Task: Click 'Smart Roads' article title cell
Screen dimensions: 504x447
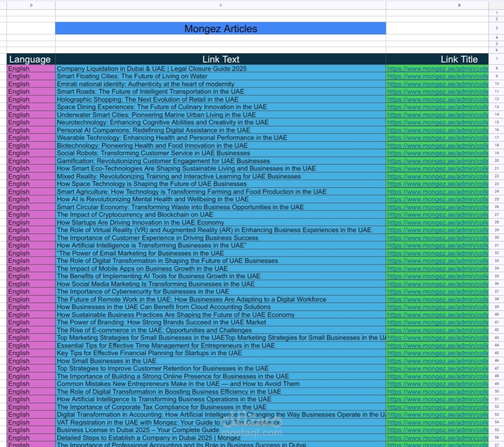Action: tap(220, 92)
